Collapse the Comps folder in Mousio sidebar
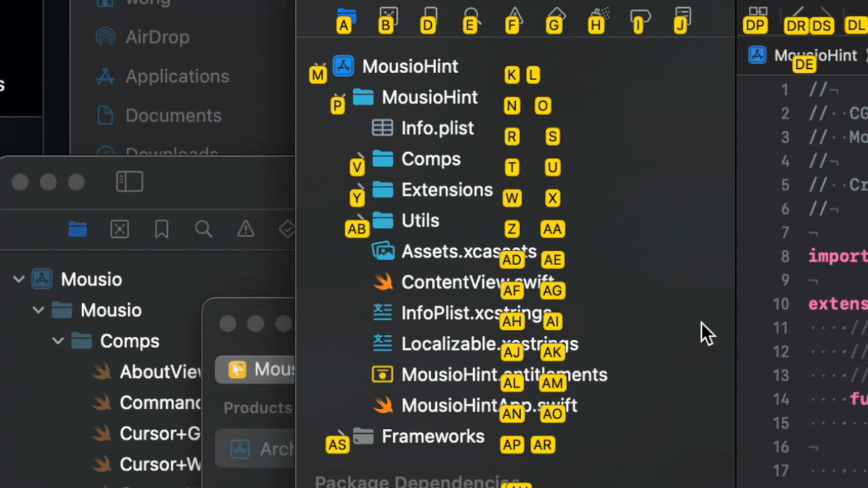This screenshot has width=868, height=488. (x=57, y=341)
